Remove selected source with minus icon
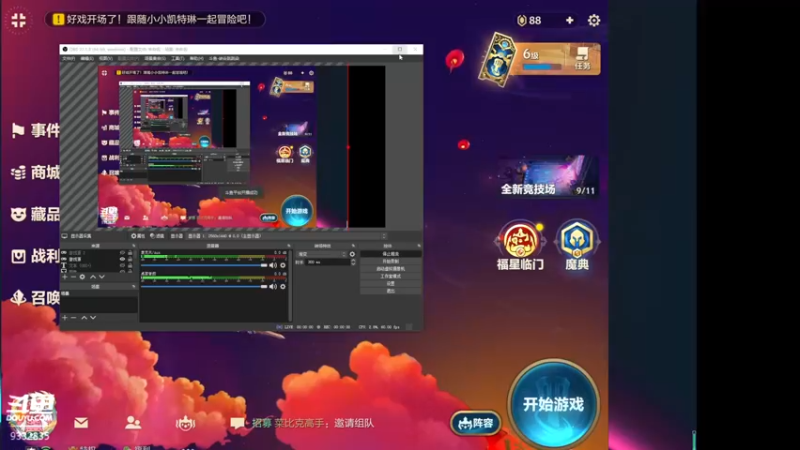This screenshot has width=800, height=450. pos(73,277)
